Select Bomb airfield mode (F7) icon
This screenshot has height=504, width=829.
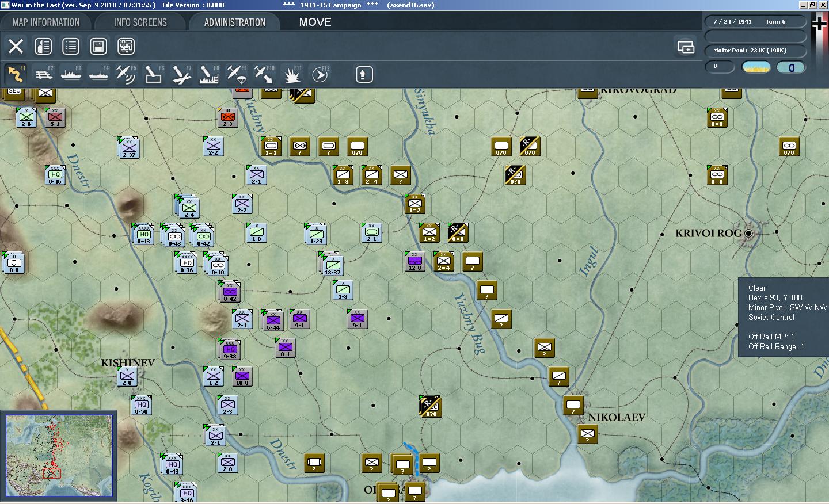point(181,75)
